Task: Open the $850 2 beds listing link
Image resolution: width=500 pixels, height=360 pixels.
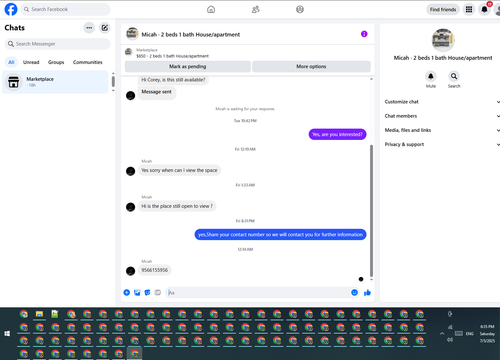Action: (x=172, y=56)
